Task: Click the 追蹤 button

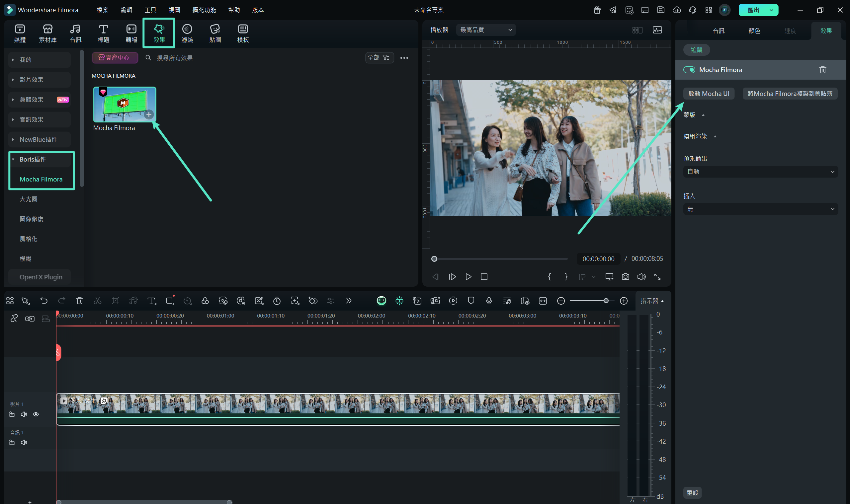Action: [x=696, y=50]
